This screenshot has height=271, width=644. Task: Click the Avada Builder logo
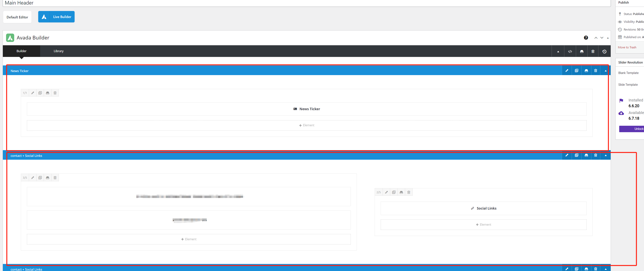coord(10,38)
